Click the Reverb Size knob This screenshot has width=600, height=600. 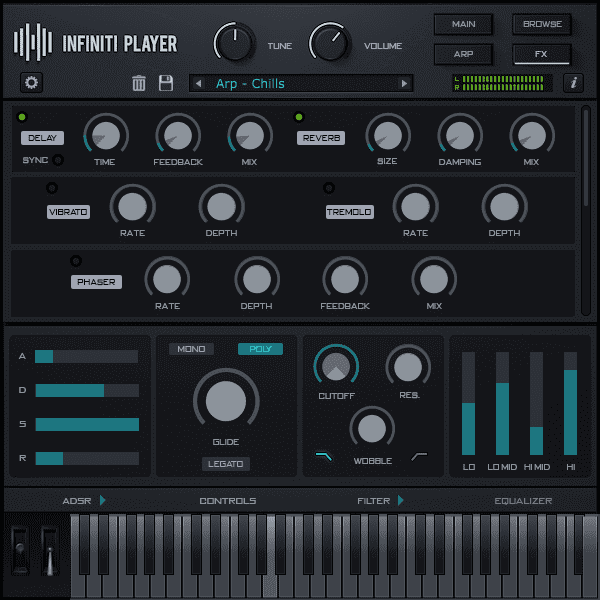click(x=388, y=135)
